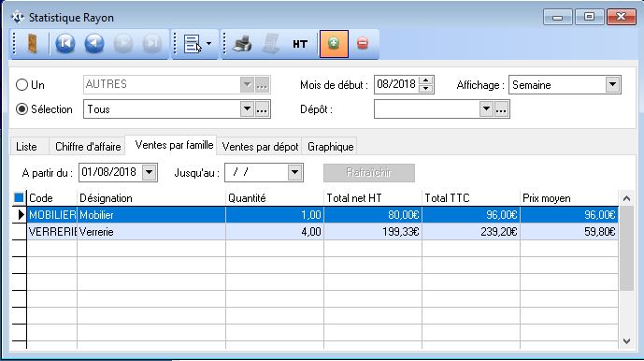Select the Mobilier designation cell
644x361 pixels.
[151, 214]
